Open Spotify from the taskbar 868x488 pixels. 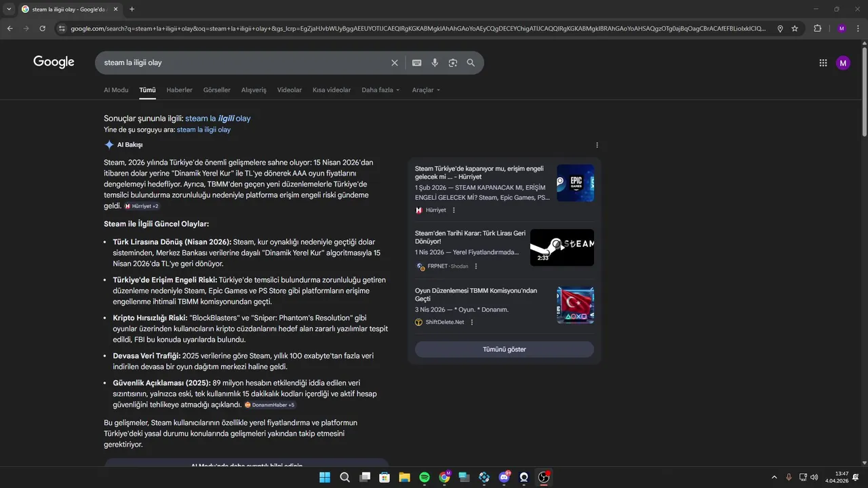click(x=425, y=477)
